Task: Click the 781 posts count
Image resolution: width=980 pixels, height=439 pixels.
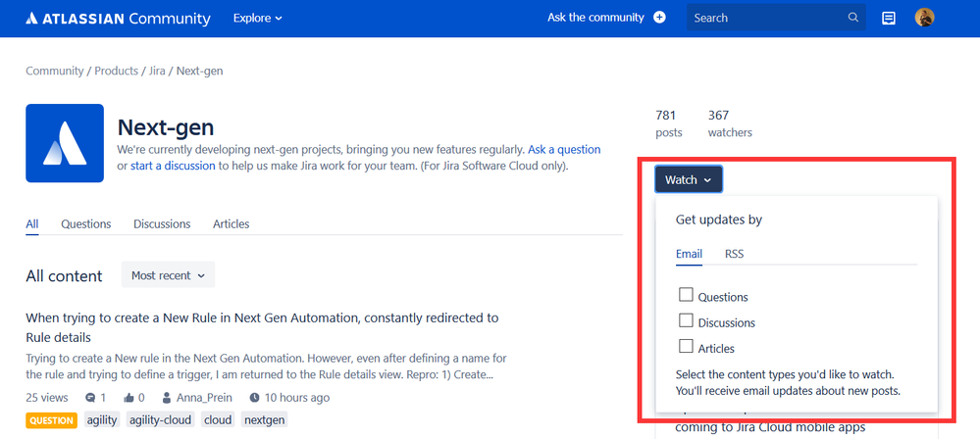Action: click(x=669, y=123)
